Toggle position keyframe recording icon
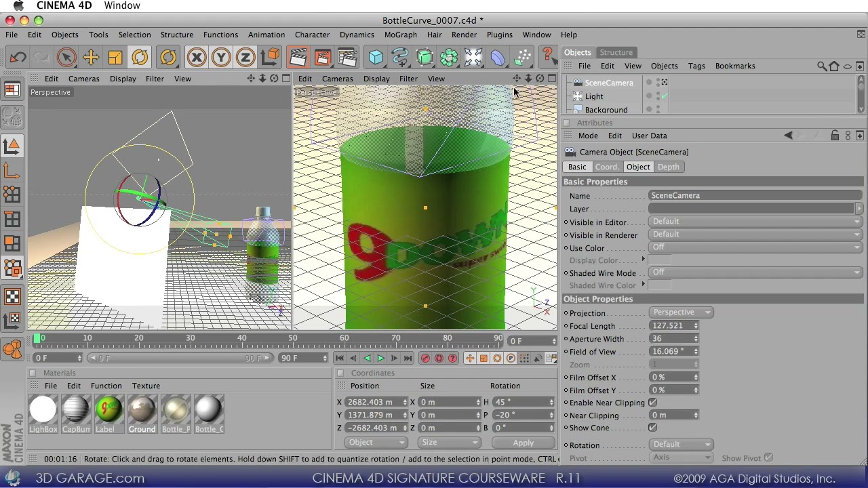Viewport: 868px width, 488px height. point(469,358)
